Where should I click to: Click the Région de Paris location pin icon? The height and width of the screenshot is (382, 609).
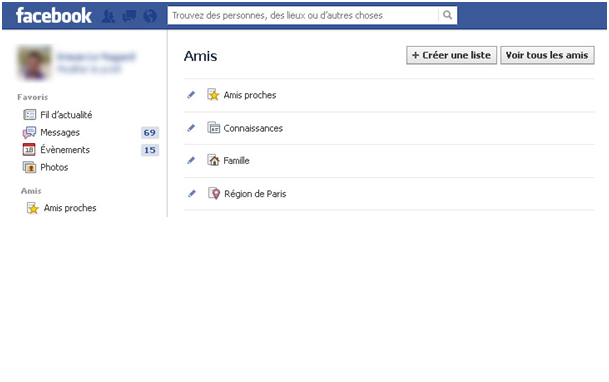214,193
